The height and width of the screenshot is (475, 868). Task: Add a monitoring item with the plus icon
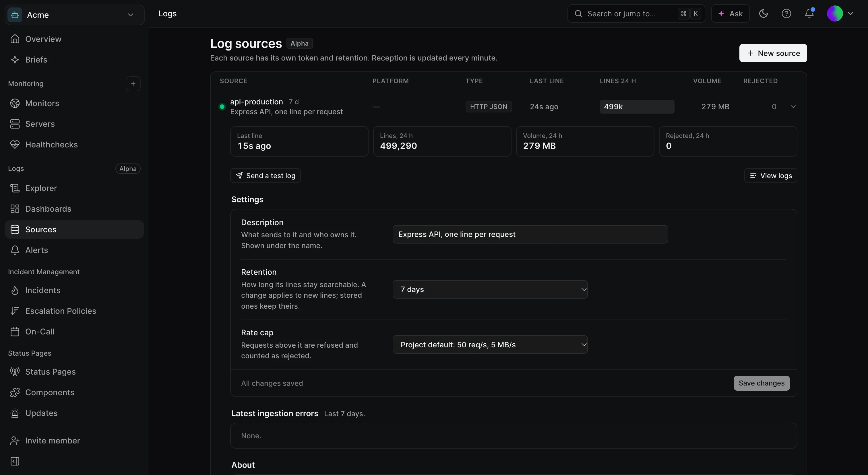pyautogui.click(x=133, y=83)
